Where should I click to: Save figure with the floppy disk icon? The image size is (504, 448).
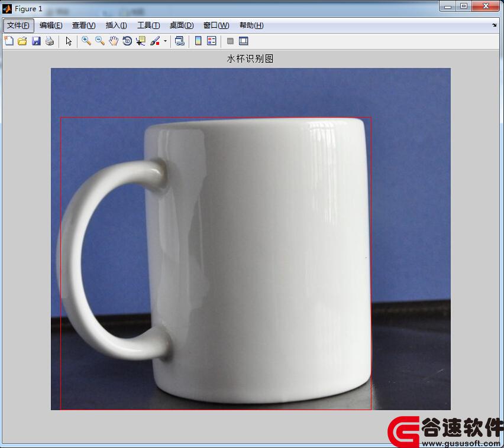point(36,41)
